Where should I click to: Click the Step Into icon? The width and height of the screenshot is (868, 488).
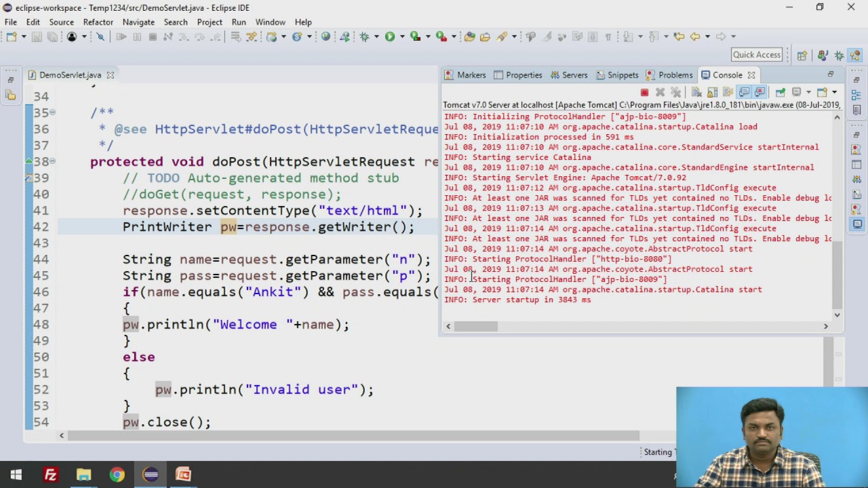[183, 37]
